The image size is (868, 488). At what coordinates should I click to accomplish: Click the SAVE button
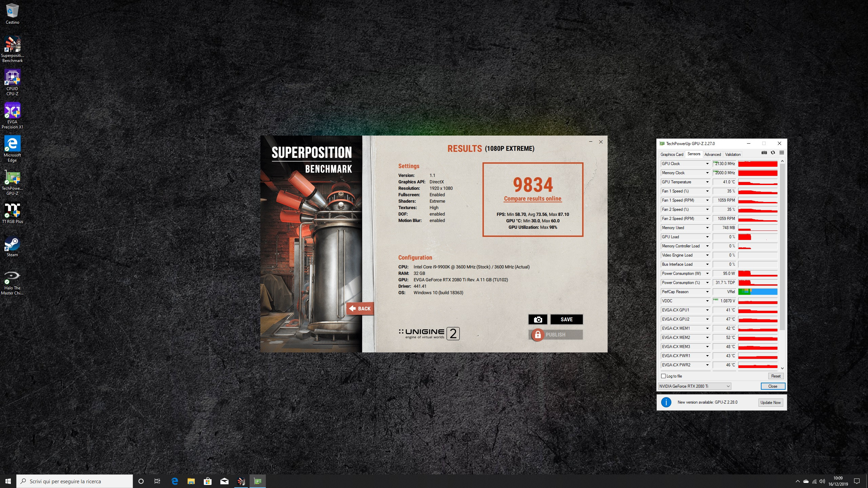[x=567, y=320]
